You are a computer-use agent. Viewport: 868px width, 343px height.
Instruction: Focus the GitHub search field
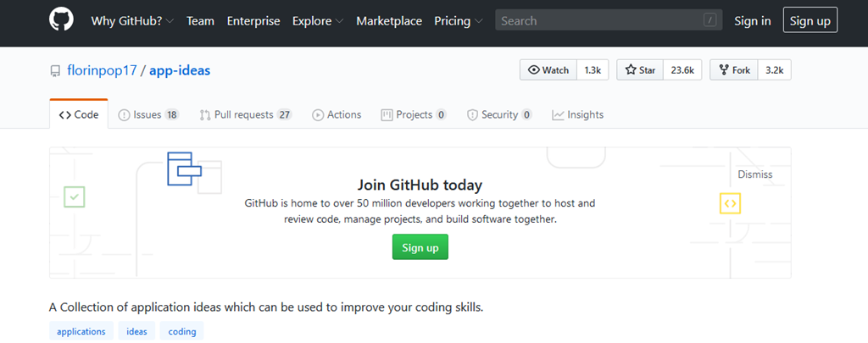pos(609,21)
